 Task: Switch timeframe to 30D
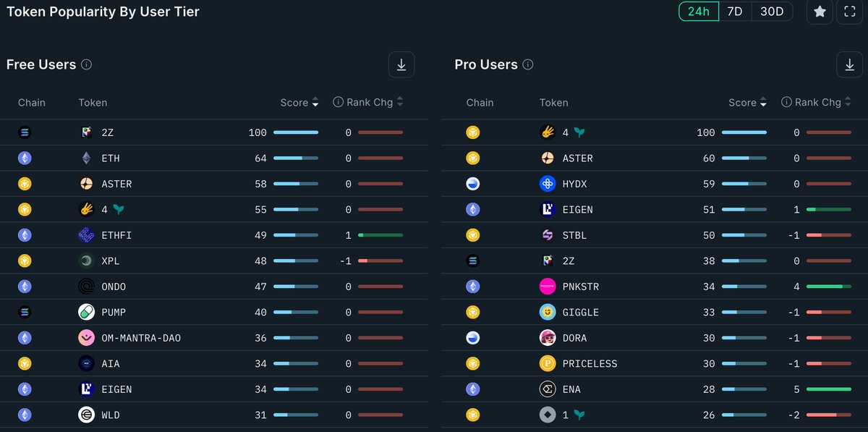click(771, 12)
